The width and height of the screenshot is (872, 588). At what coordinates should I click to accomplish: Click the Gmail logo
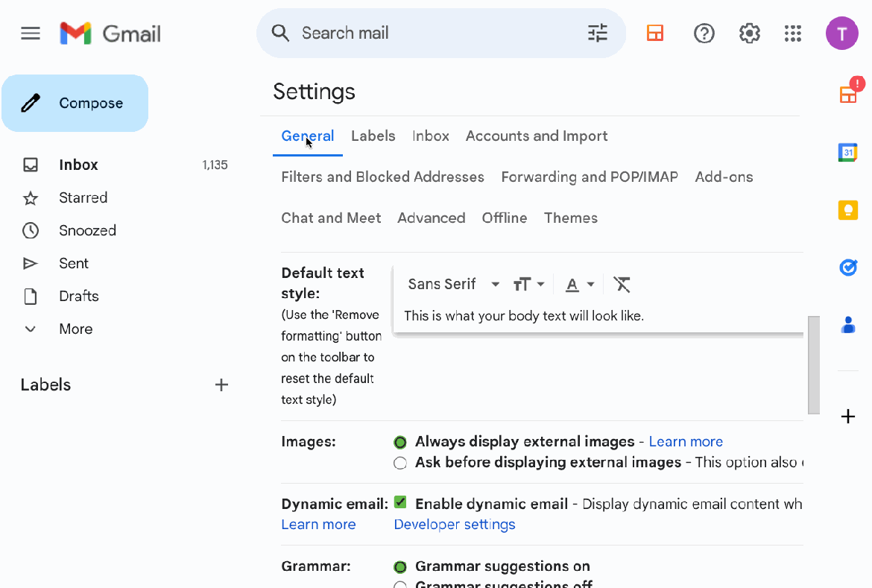[110, 34]
